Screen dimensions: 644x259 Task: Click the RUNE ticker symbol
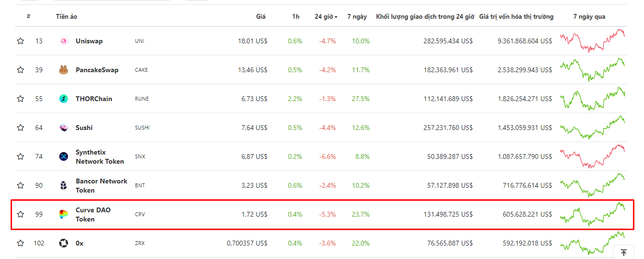click(142, 99)
